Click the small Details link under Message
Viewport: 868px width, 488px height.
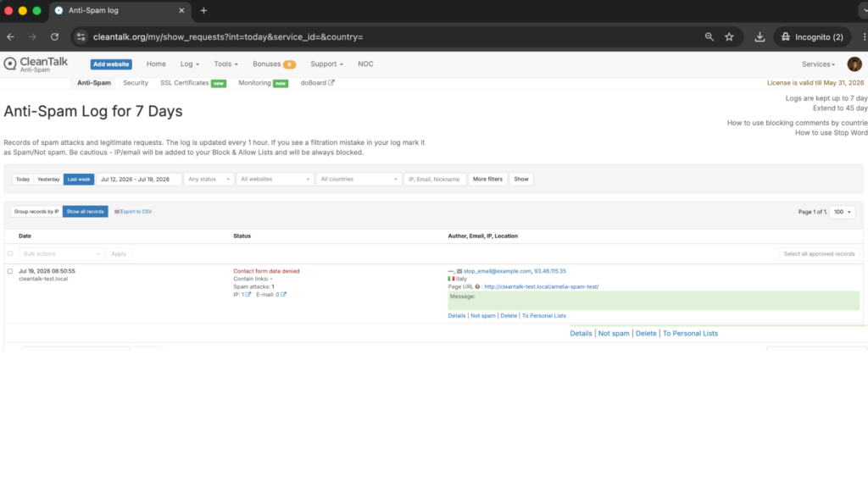[457, 316]
